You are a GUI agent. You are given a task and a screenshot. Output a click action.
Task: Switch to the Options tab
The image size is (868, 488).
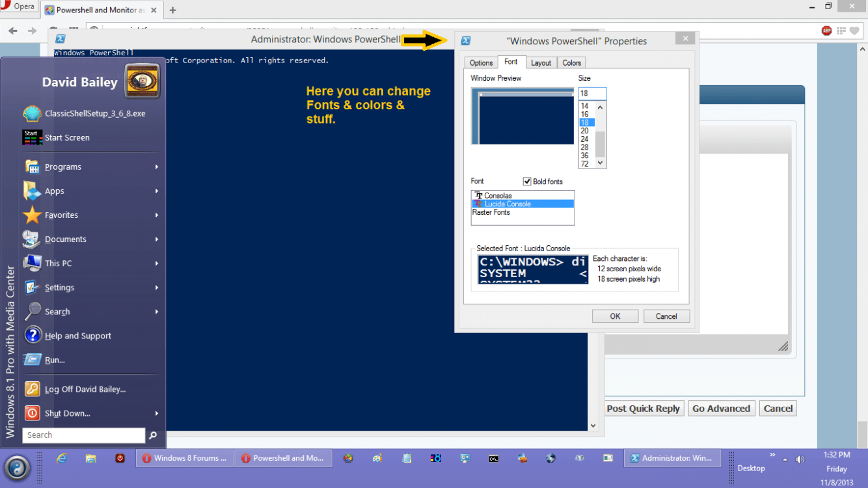481,62
